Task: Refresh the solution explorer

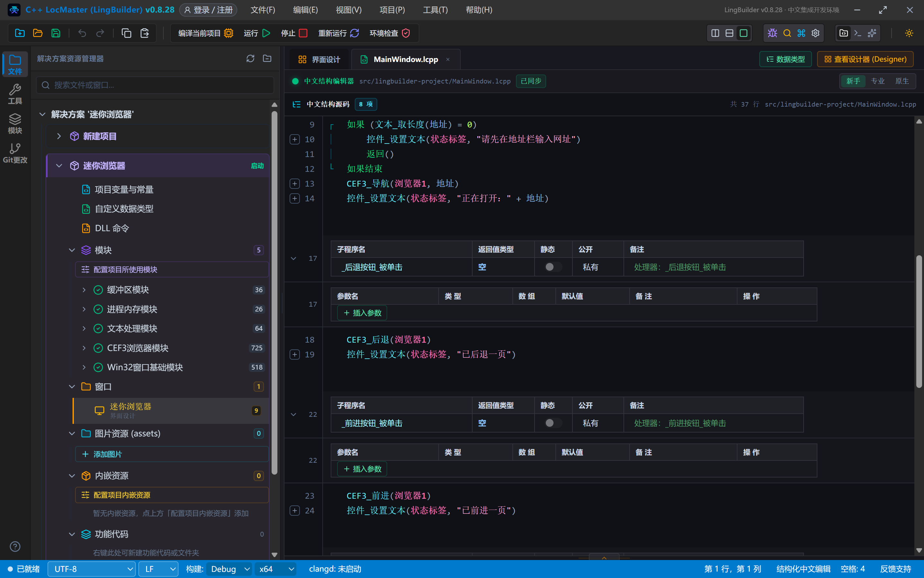Action: coord(250,58)
